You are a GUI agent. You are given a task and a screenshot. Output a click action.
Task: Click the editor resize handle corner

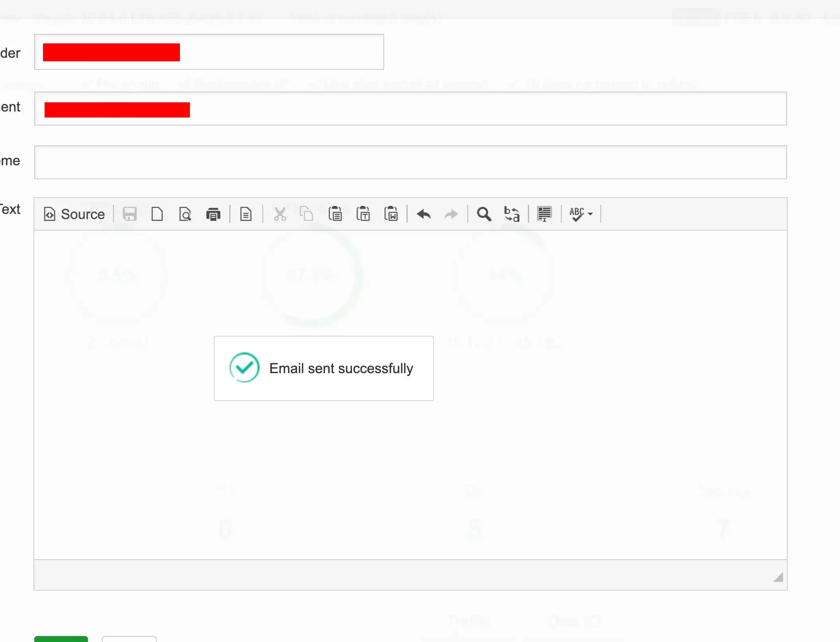(778, 577)
